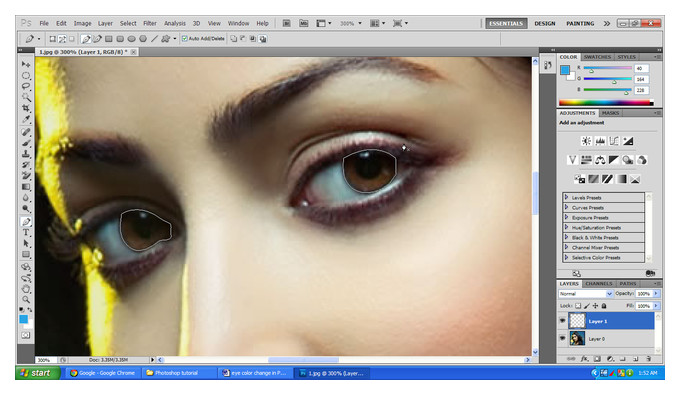Expand Levels Presets

tap(566, 197)
